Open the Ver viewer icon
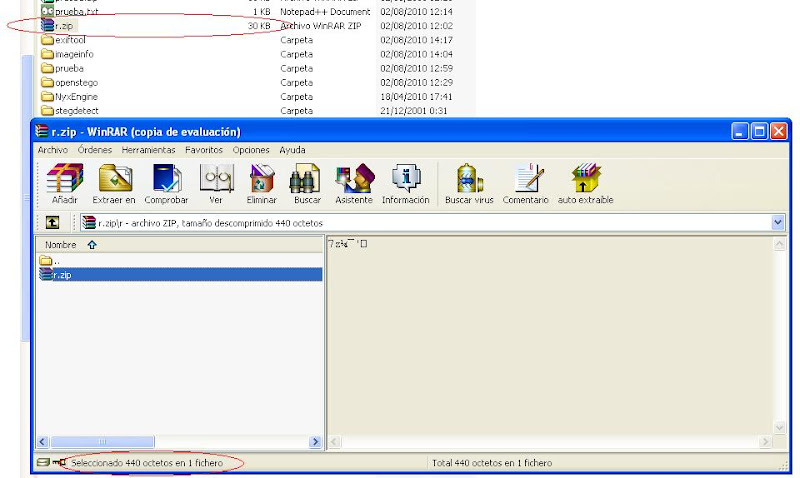The image size is (800, 478). 216,178
